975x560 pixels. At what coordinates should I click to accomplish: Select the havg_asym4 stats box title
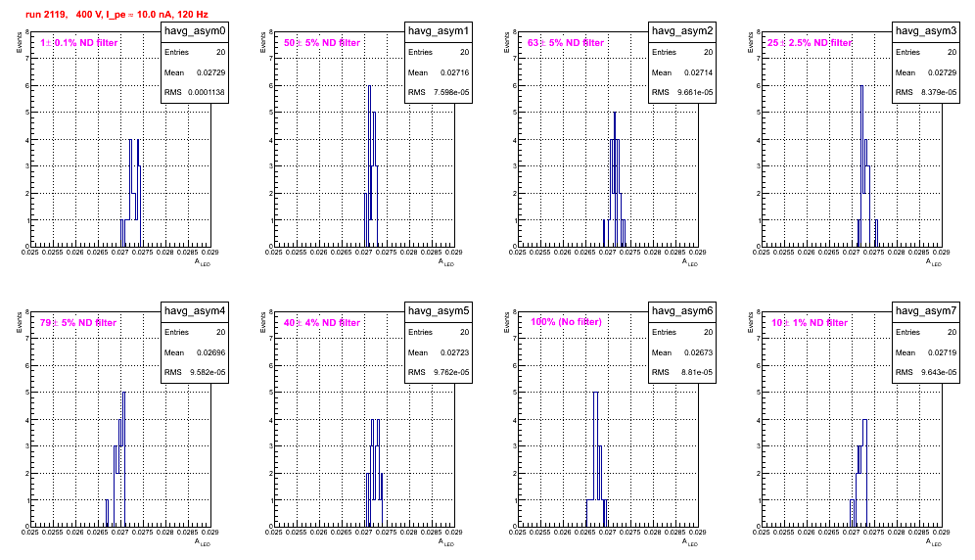[195, 311]
